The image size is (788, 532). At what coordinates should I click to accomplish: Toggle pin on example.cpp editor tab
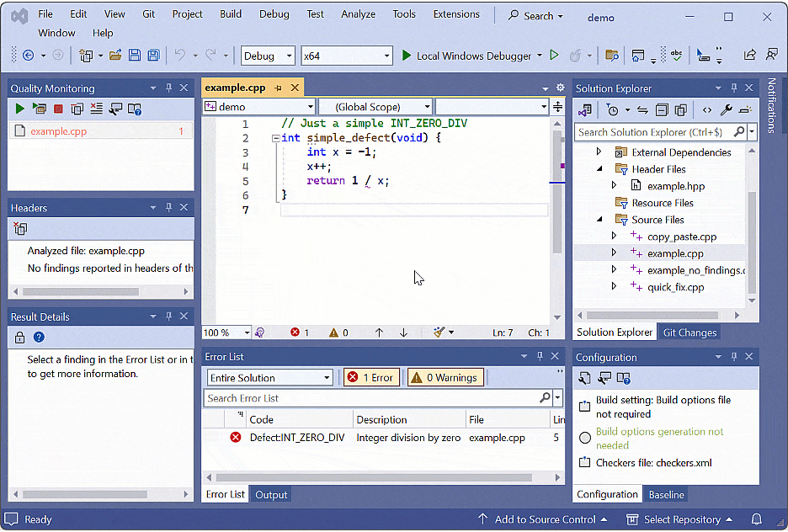coord(279,88)
